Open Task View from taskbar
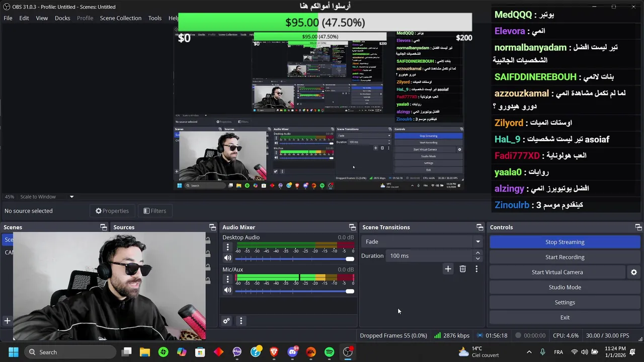The height and width of the screenshot is (362, 644). point(127,352)
